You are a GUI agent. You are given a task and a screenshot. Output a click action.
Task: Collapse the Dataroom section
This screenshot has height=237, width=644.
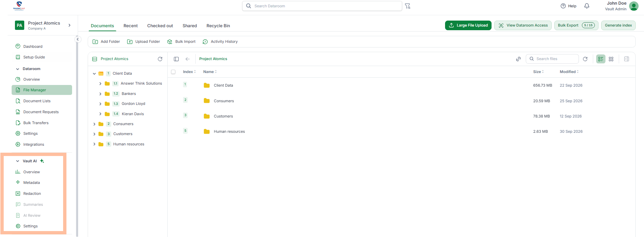18,69
